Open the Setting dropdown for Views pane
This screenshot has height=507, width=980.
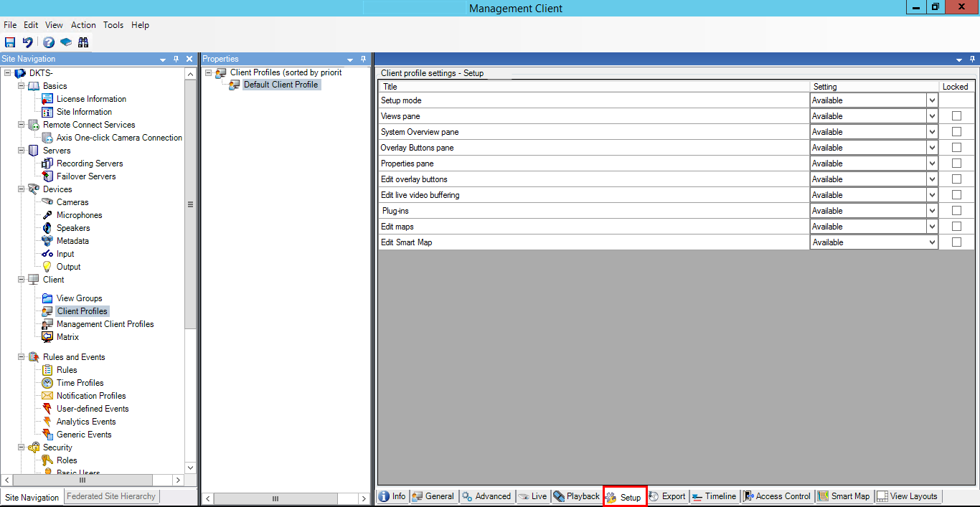(931, 115)
